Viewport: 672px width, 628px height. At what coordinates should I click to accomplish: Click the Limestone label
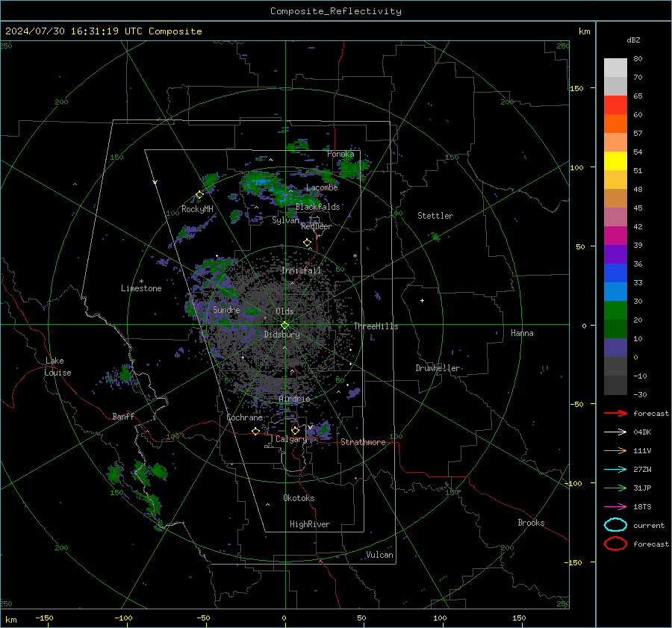click(x=141, y=288)
